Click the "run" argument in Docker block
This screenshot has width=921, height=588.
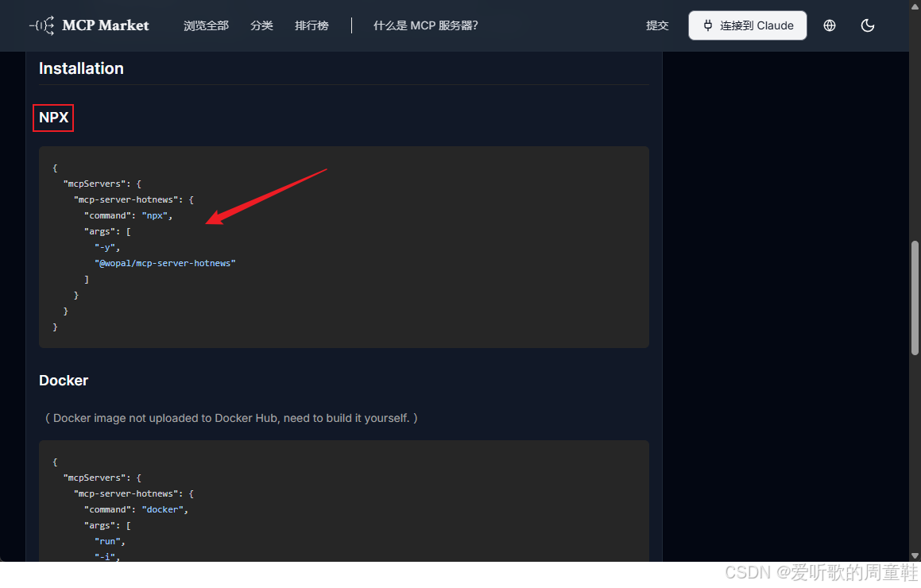point(107,541)
